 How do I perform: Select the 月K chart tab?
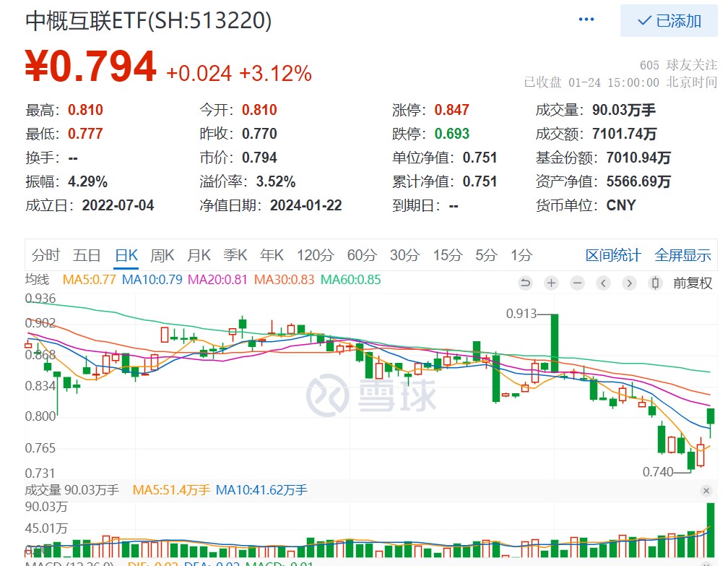pos(199,255)
